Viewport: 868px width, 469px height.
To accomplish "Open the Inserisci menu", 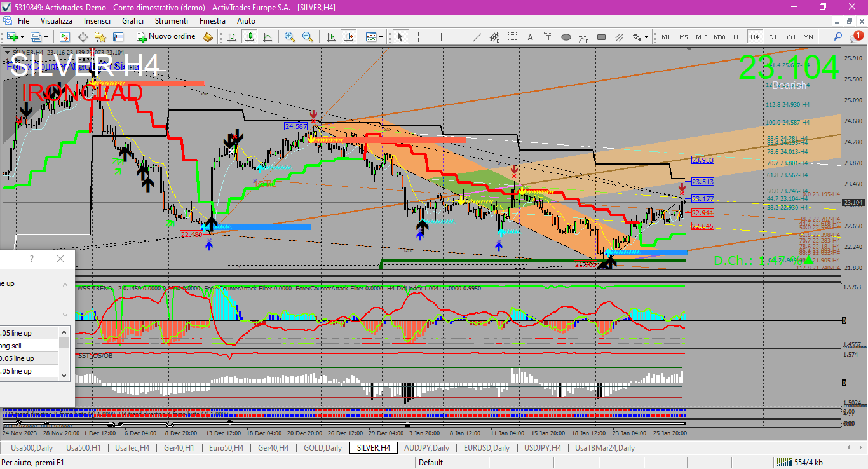I will (97, 21).
